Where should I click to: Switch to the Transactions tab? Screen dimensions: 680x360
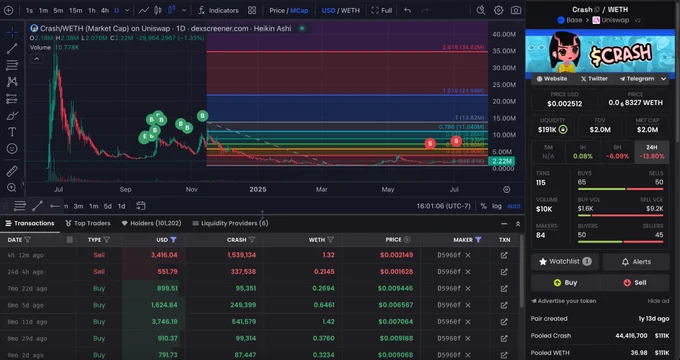[29, 223]
